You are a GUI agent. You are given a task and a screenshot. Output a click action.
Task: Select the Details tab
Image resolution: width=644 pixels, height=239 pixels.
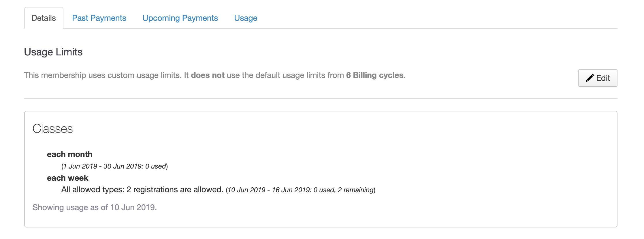44,18
